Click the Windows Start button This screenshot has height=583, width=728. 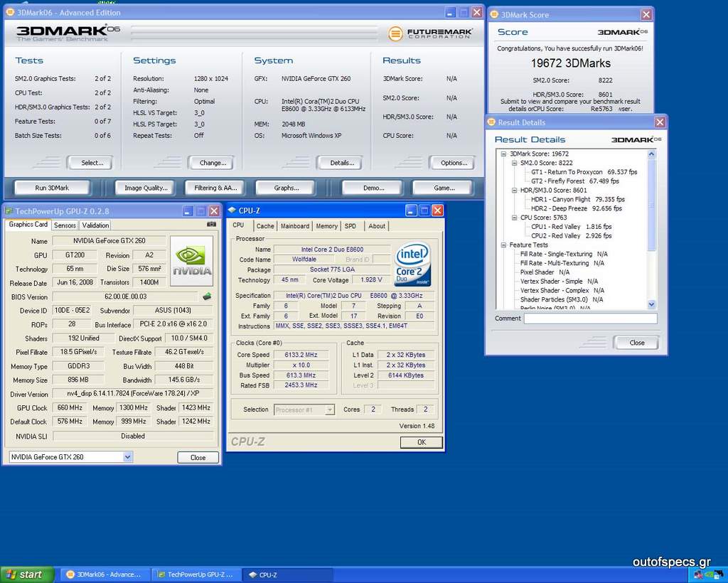click(x=26, y=574)
